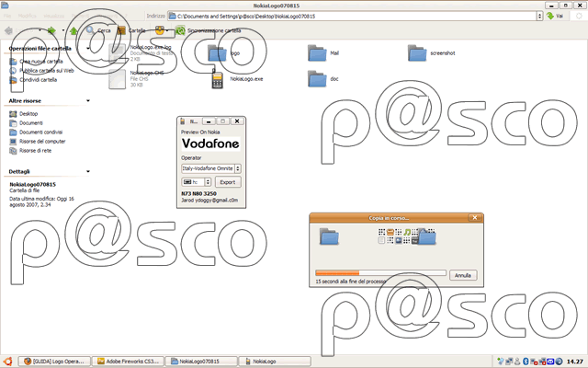Click the NokiaLogo window title icon
Image resolution: width=588 pixels, height=368 pixels.
[x=183, y=121]
